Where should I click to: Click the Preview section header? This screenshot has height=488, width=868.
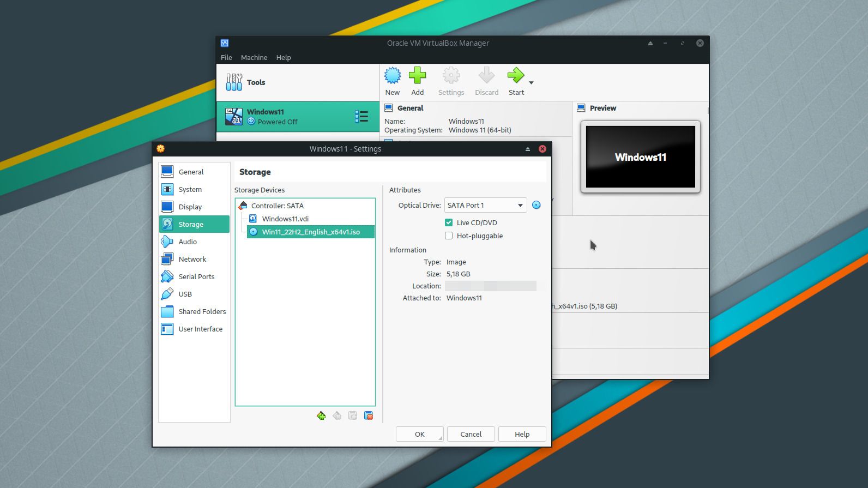[603, 108]
